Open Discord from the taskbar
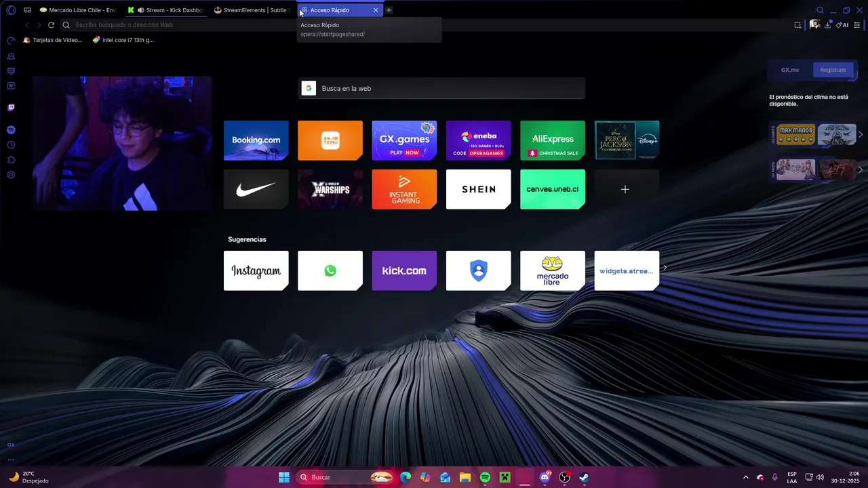The width and height of the screenshot is (868, 488). point(545,477)
